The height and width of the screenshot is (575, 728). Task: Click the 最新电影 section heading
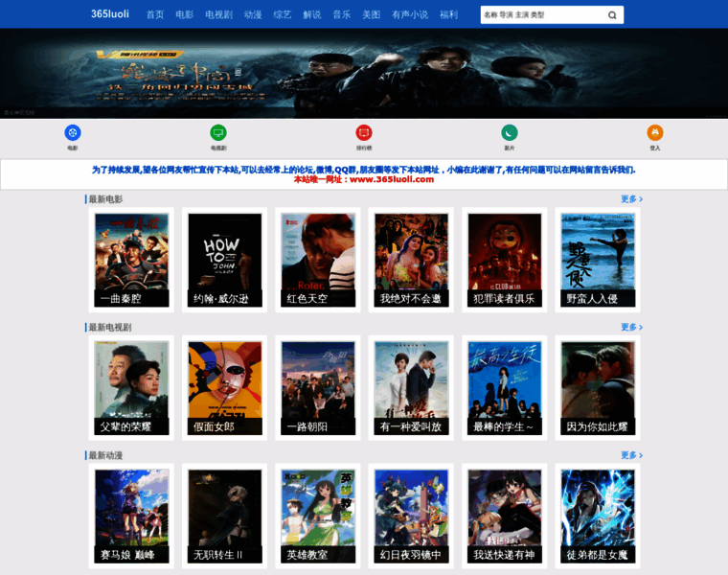tap(105, 199)
